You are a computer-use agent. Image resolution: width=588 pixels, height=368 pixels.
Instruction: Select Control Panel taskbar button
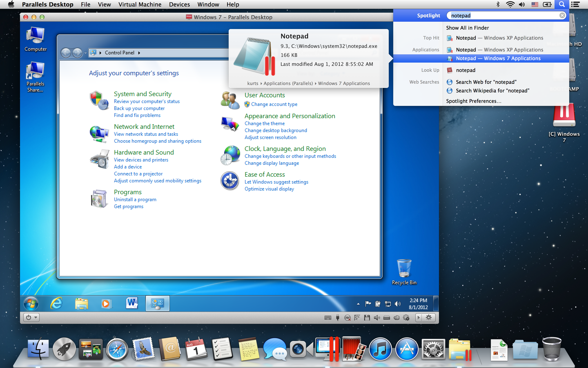(x=157, y=304)
